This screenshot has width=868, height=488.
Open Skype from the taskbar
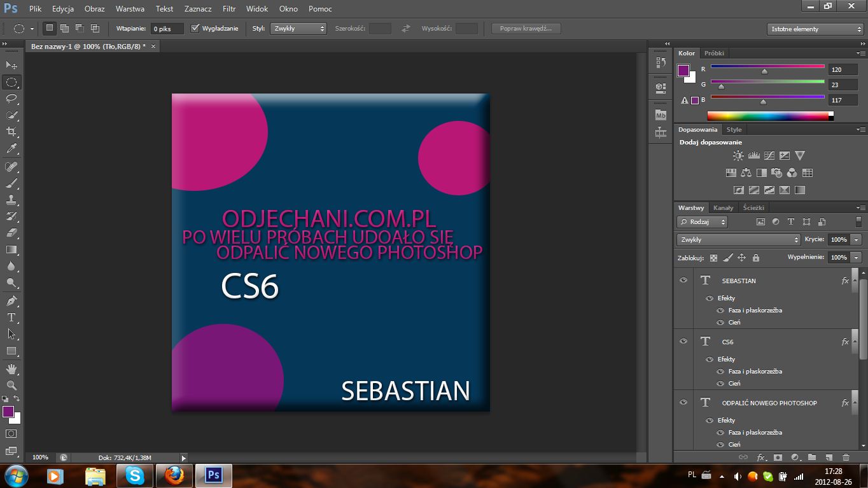(x=135, y=475)
